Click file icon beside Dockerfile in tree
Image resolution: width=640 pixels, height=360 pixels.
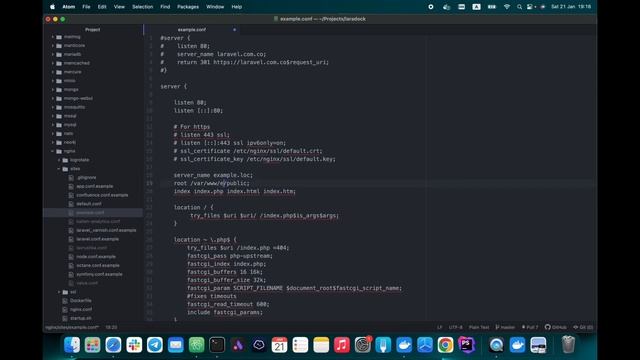click(x=65, y=301)
